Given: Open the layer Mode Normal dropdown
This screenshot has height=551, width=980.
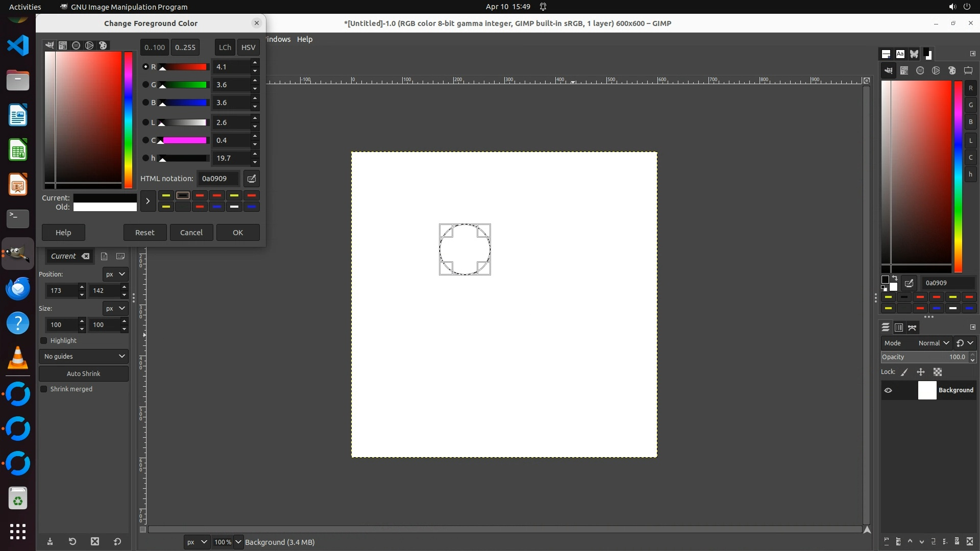Looking at the screenshot, I should [933, 343].
